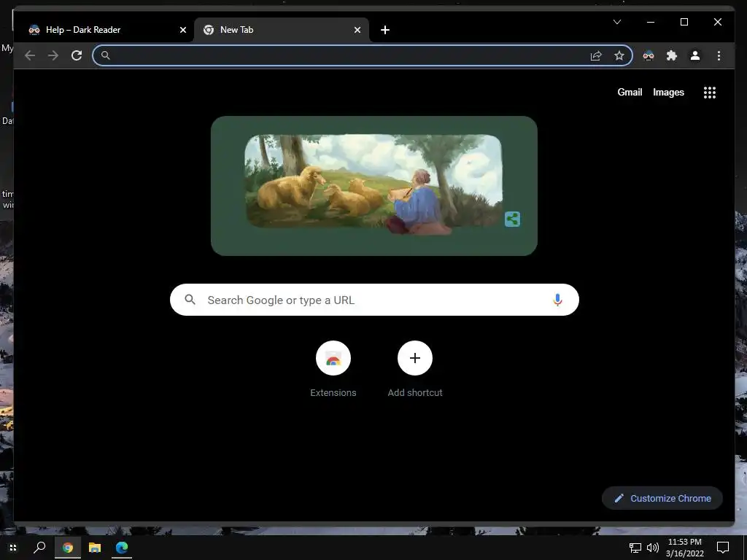The width and height of the screenshot is (747, 560).
Task: Open the network status tray icon
Action: click(635, 548)
